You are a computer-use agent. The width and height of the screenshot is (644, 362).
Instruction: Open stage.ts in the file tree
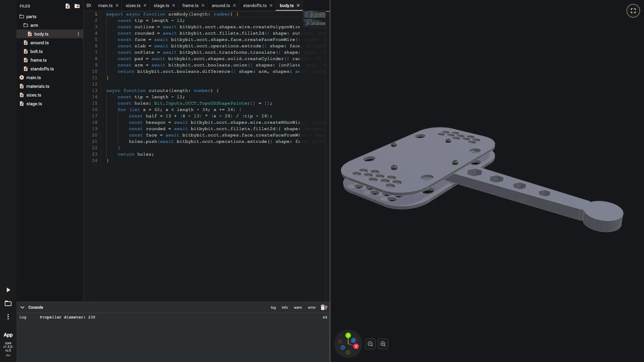[x=50, y=104]
